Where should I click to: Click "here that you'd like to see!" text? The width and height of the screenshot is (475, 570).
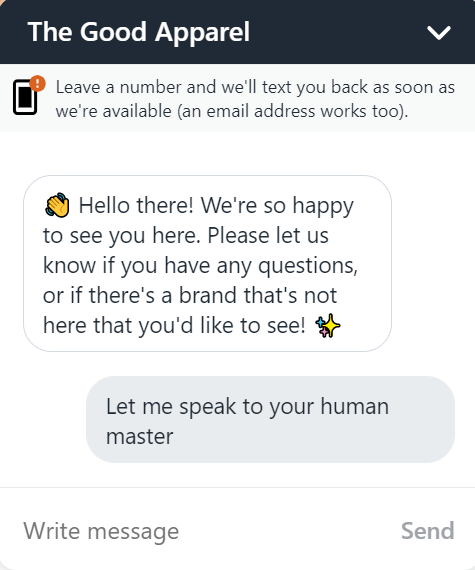174,325
